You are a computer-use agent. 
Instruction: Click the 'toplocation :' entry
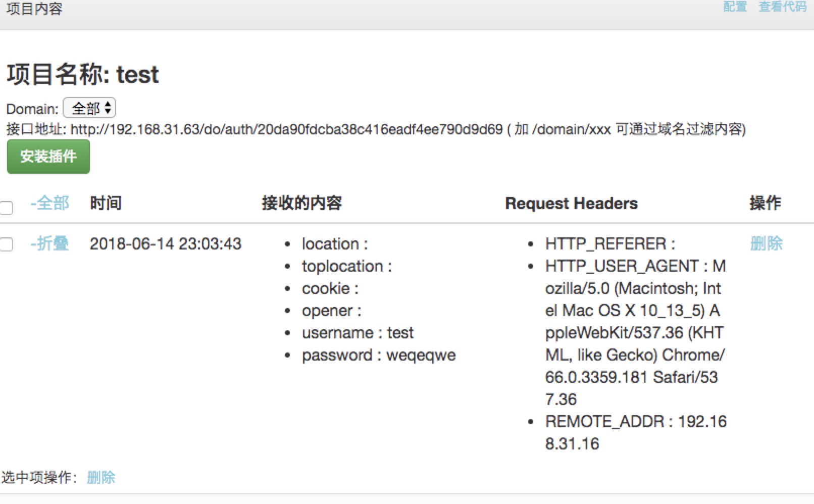coord(347,267)
